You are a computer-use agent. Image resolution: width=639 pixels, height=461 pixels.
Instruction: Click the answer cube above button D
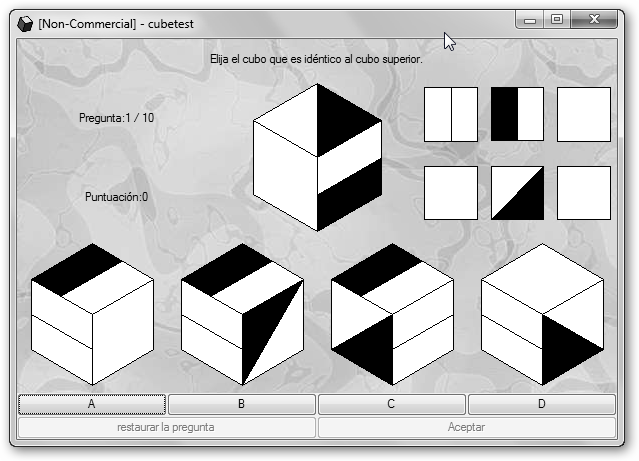[x=542, y=314]
